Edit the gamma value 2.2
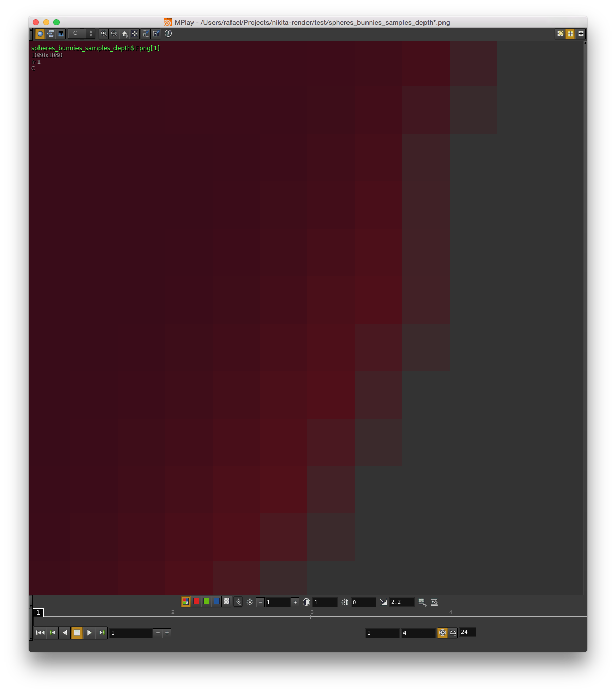616x693 pixels. coord(402,602)
